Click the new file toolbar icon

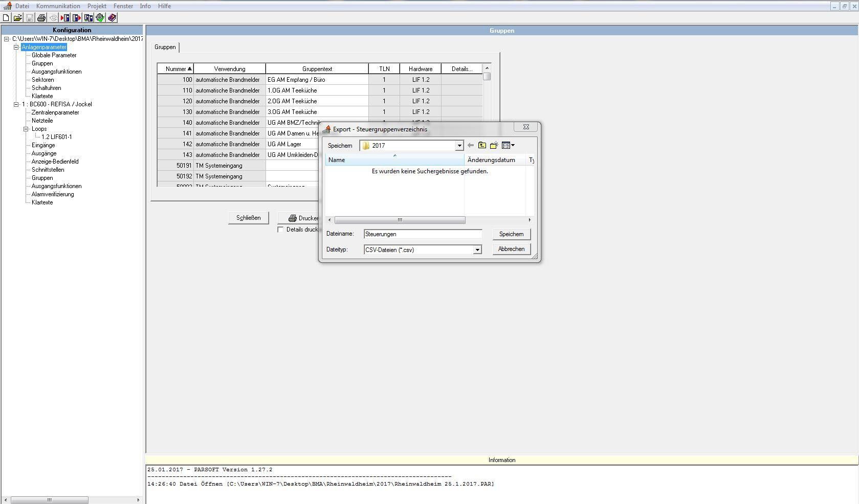coord(6,18)
